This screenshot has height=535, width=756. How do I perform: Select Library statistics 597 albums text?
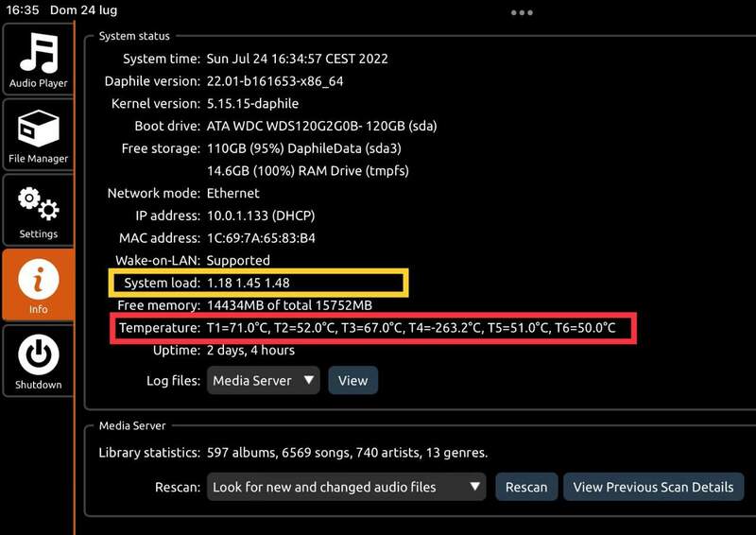[347, 453]
